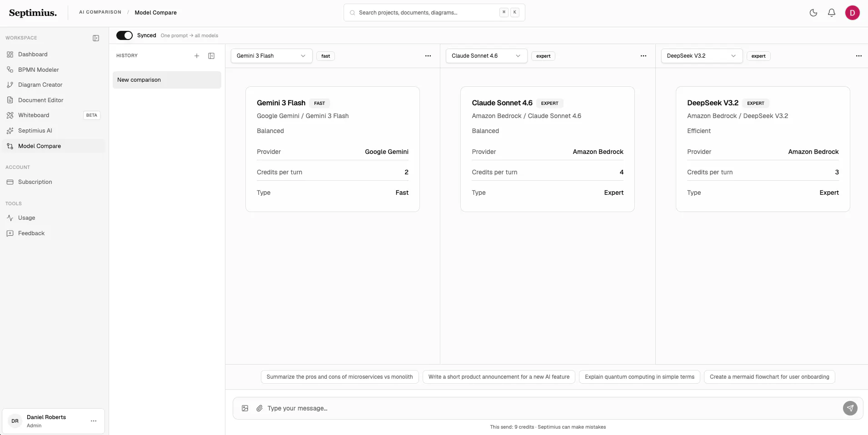Select New comparison history entry
868x435 pixels.
(x=167, y=80)
